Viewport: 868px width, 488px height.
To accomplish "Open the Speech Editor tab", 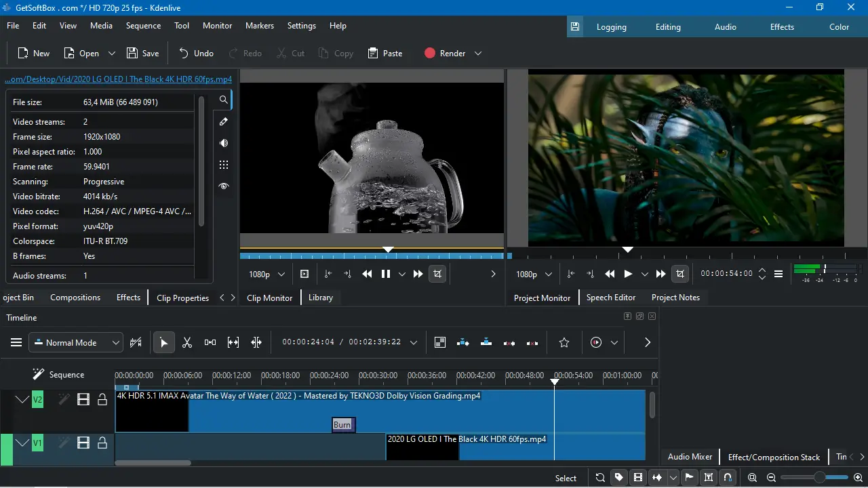I will click(611, 298).
